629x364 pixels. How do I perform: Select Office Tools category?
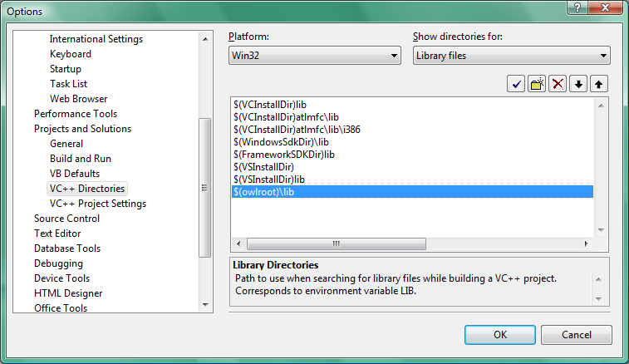61,308
